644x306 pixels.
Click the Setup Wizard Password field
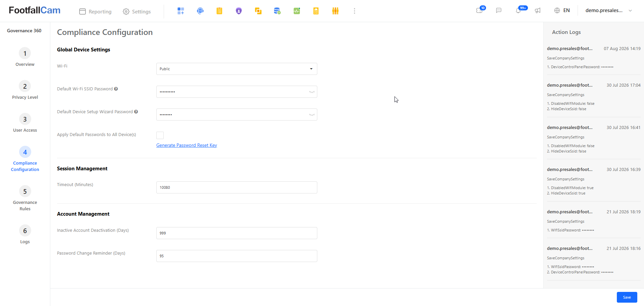(x=237, y=115)
